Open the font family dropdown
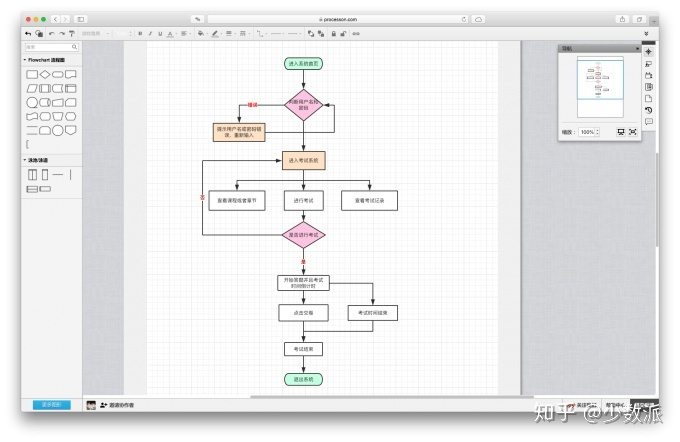This screenshot has height=442, width=680. click(95, 33)
